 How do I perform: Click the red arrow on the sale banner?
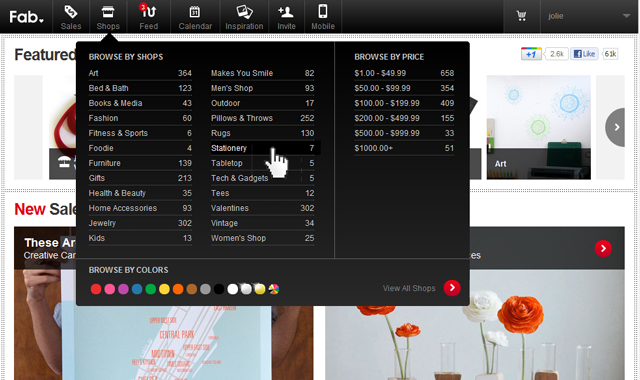pyautogui.click(x=603, y=248)
